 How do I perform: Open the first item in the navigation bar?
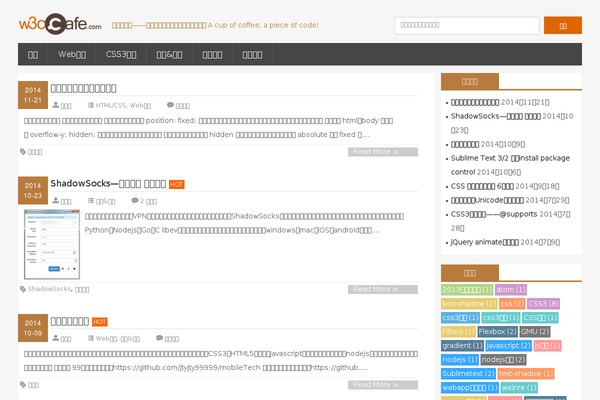click(x=33, y=54)
